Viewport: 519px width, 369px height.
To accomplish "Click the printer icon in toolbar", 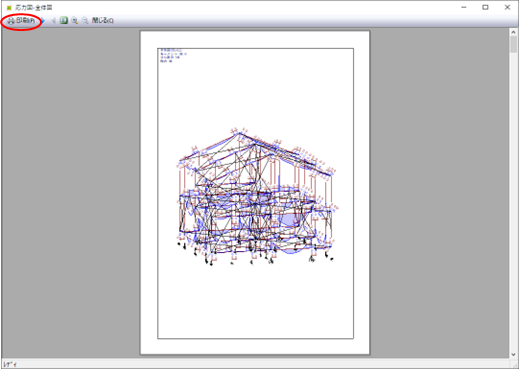I will pyautogui.click(x=11, y=21).
